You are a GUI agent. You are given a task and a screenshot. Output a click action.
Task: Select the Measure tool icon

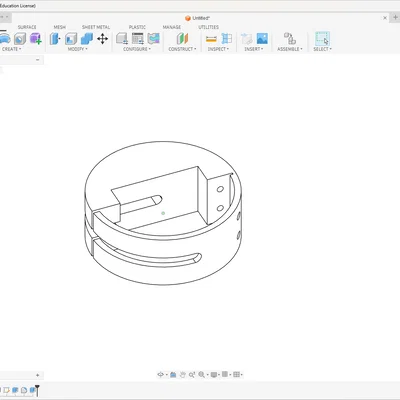pyautogui.click(x=211, y=39)
